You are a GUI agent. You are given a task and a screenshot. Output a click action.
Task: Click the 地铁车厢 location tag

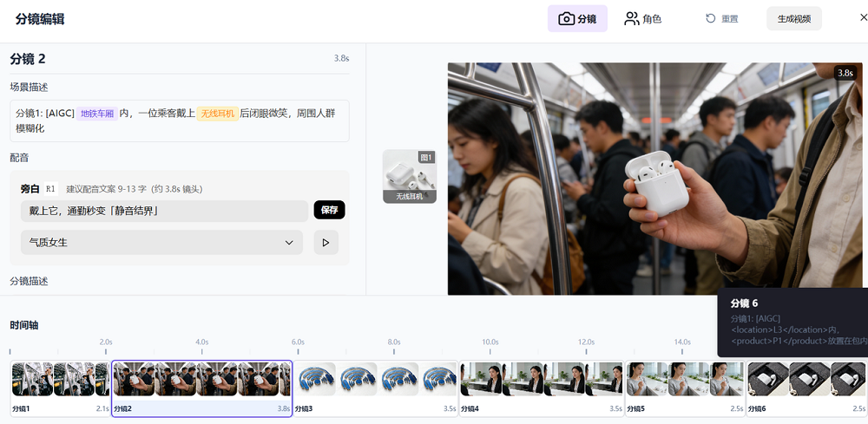(x=97, y=114)
